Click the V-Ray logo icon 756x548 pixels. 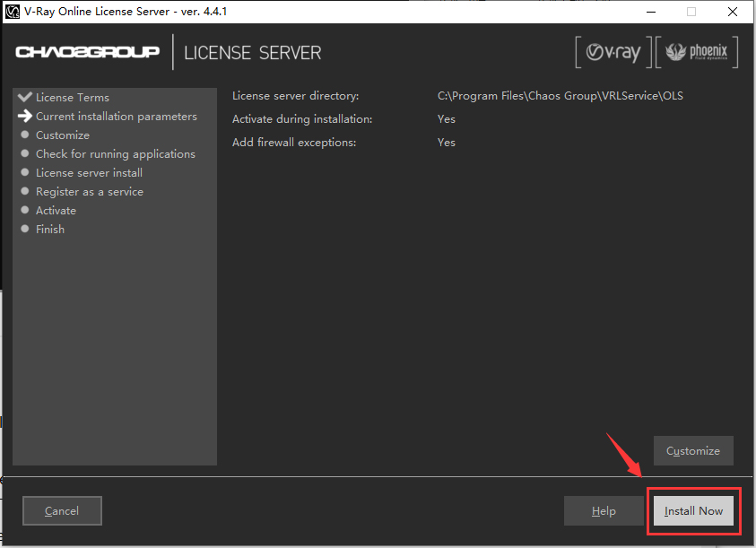(x=613, y=52)
